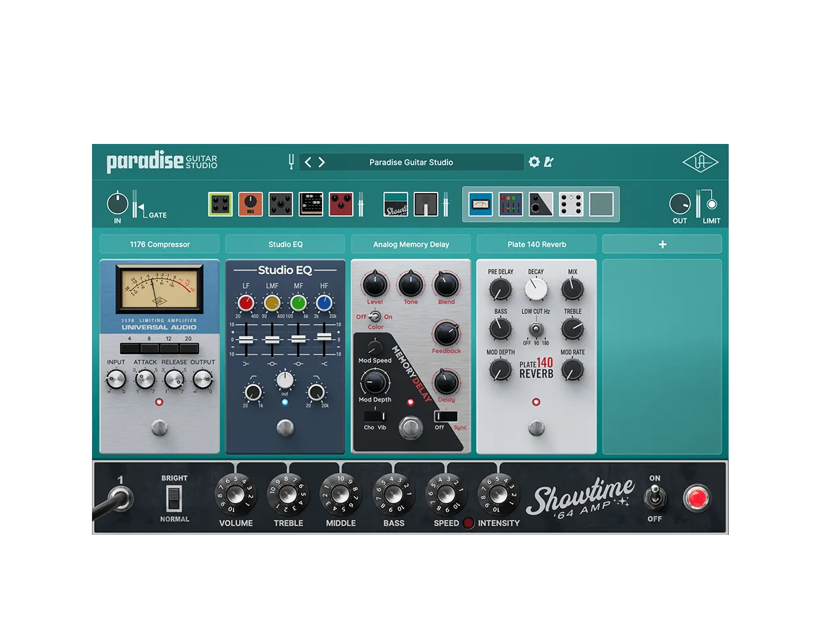Click the Universal Audio diamond logo
The width and height of the screenshot is (820, 644).
[700, 162]
